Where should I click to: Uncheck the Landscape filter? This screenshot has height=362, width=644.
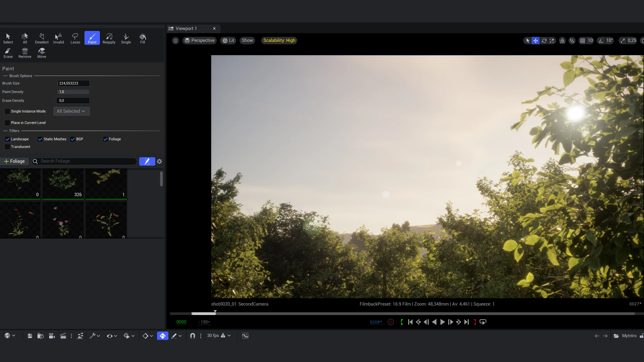click(x=7, y=139)
